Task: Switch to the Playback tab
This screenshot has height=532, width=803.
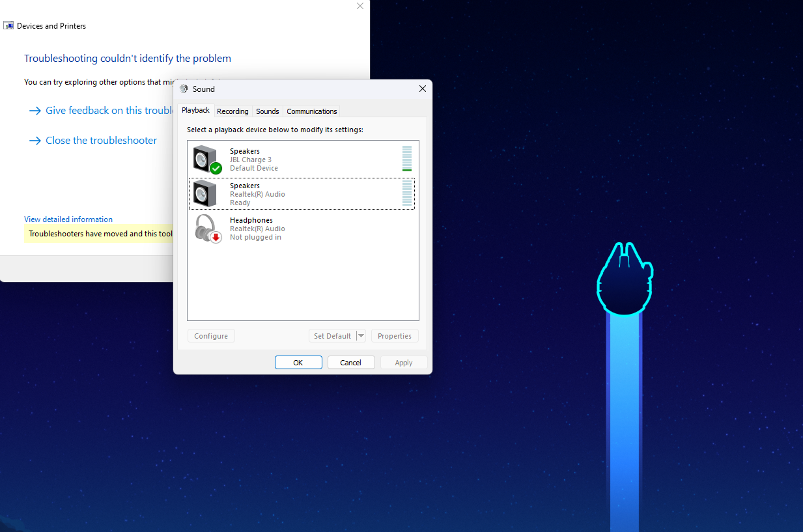Action: [195, 111]
